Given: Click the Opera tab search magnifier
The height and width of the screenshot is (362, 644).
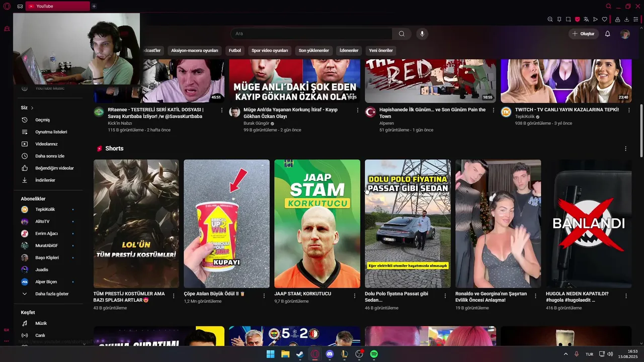Looking at the screenshot, I should 608,6.
